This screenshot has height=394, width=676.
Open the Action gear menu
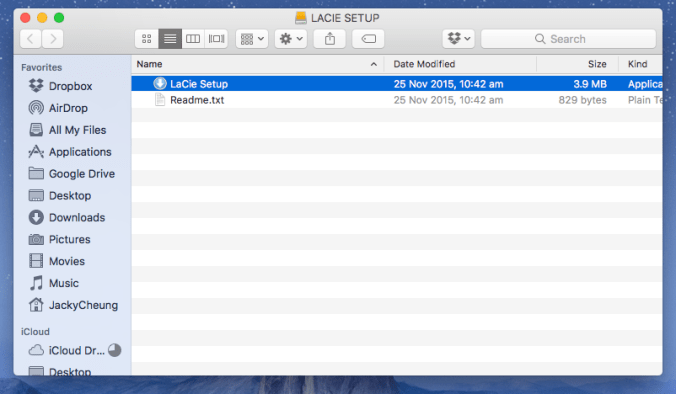pos(291,39)
